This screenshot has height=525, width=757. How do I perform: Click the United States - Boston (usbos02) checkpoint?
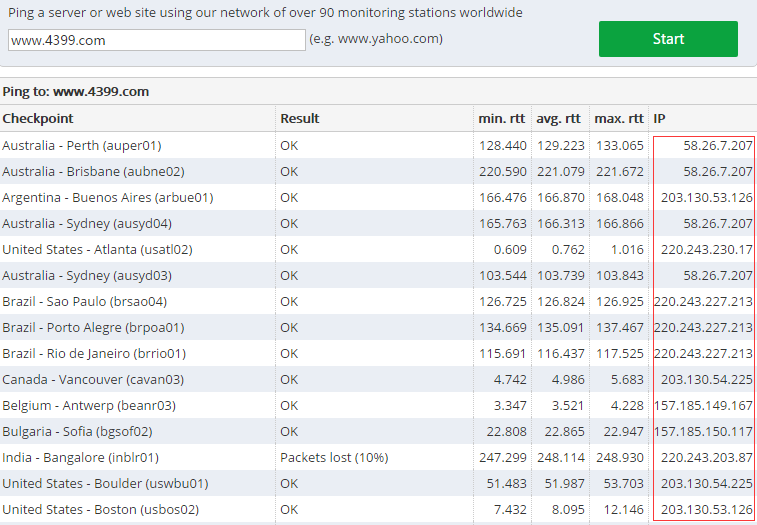100,510
